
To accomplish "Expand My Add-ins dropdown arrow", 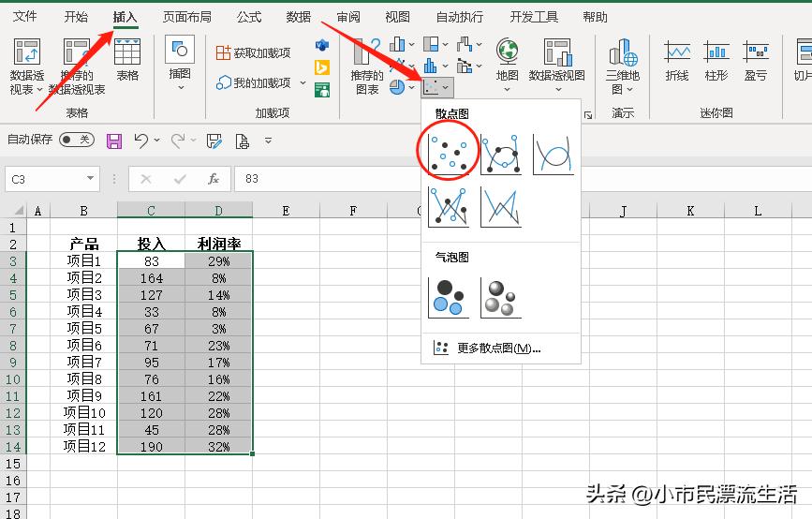I will 303,82.
